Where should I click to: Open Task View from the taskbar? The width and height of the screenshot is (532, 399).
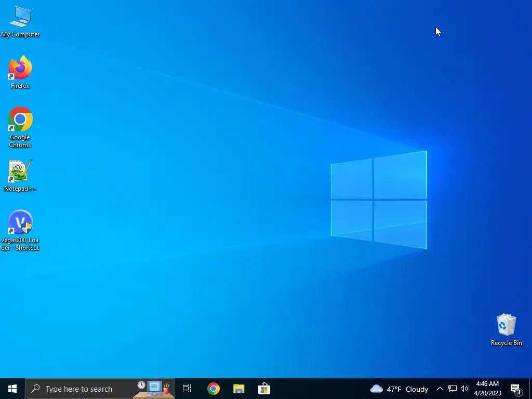coord(187,389)
